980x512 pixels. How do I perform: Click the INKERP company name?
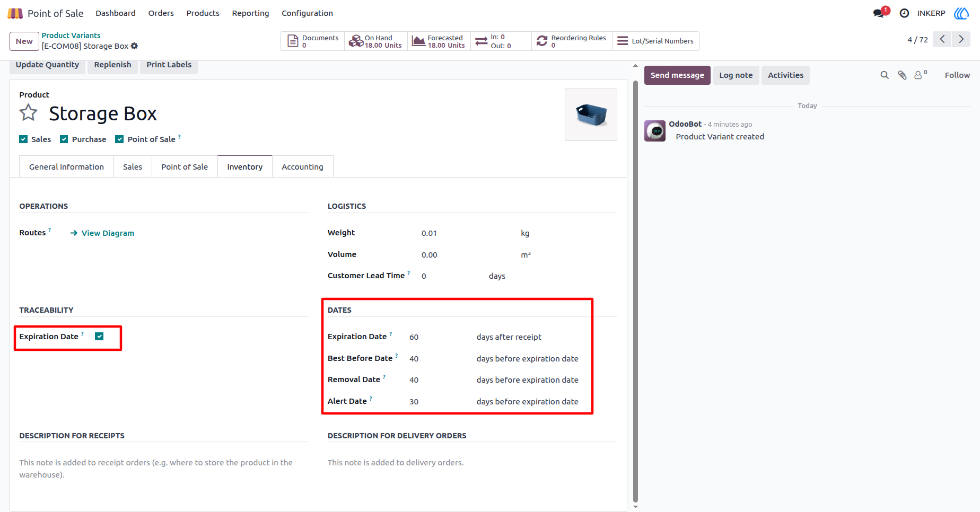click(931, 13)
